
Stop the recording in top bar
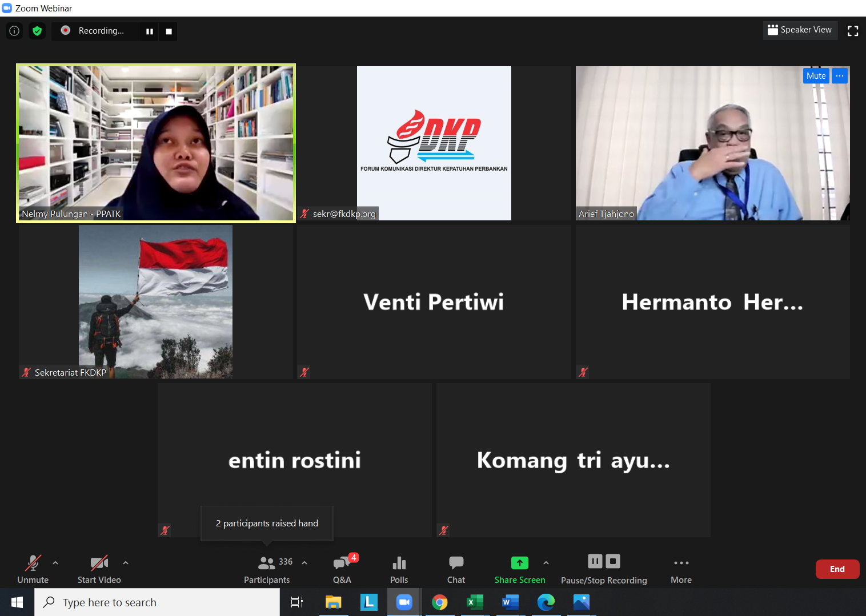tap(169, 31)
